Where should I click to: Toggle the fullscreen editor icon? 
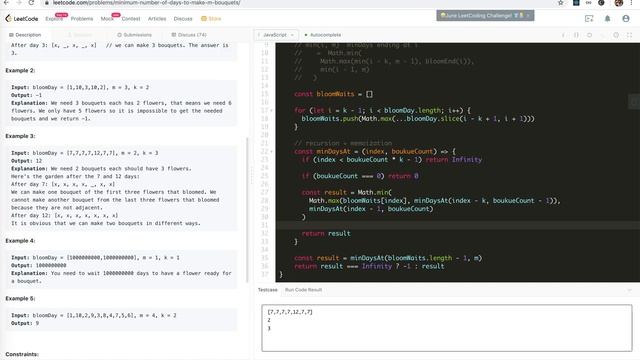629,35
